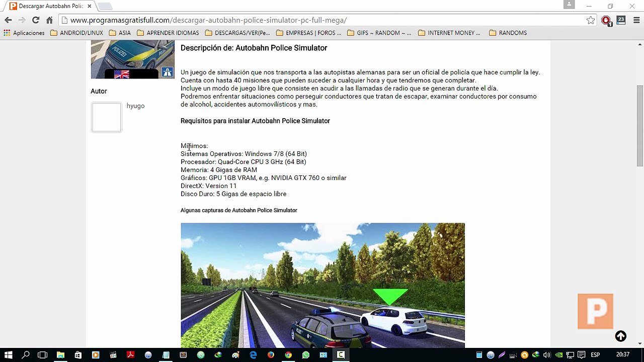Open the Action Center notifications icon

581,354
